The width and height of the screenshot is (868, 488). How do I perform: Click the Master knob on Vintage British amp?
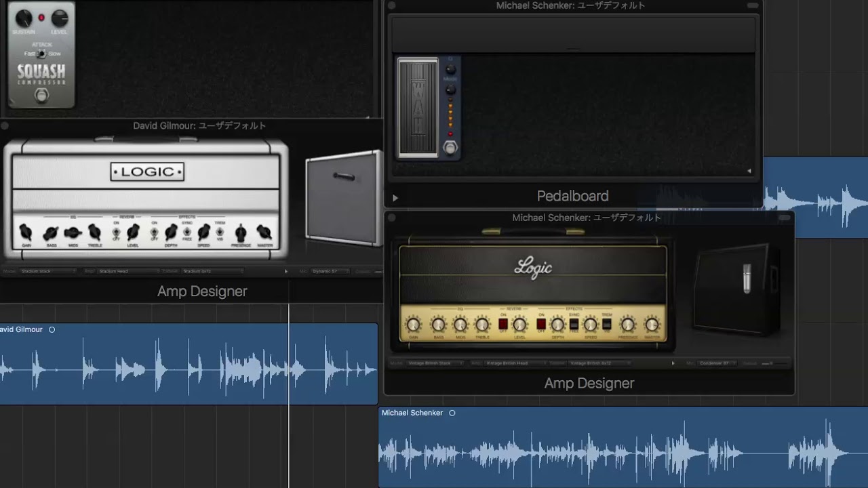coord(652,325)
